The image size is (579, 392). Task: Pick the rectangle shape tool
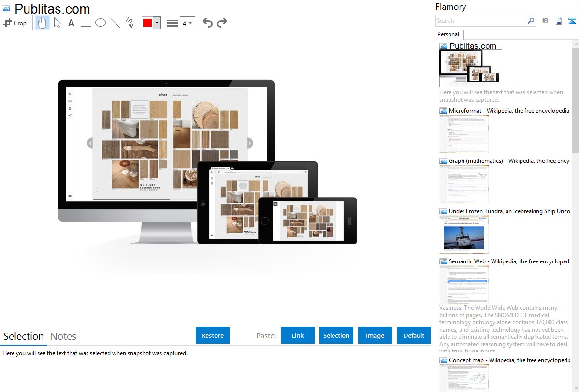[86, 23]
